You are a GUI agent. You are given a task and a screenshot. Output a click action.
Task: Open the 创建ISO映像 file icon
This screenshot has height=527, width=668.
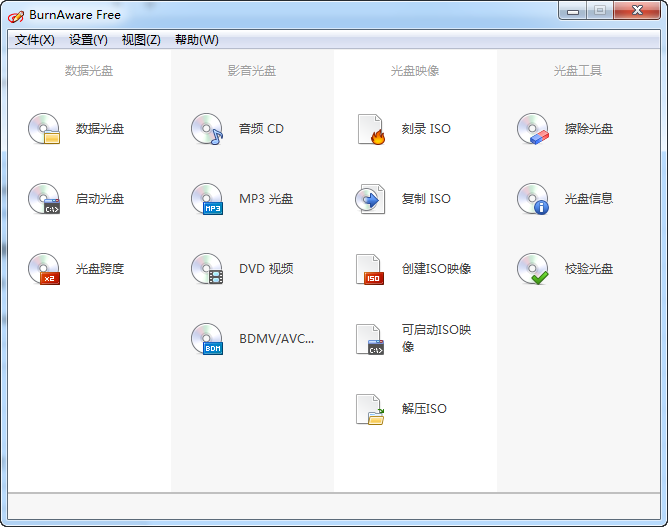[x=370, y=269]
